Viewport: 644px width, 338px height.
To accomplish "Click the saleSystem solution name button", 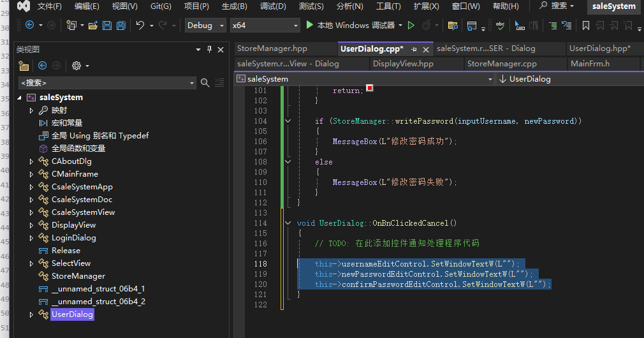I will click(613, 6).
